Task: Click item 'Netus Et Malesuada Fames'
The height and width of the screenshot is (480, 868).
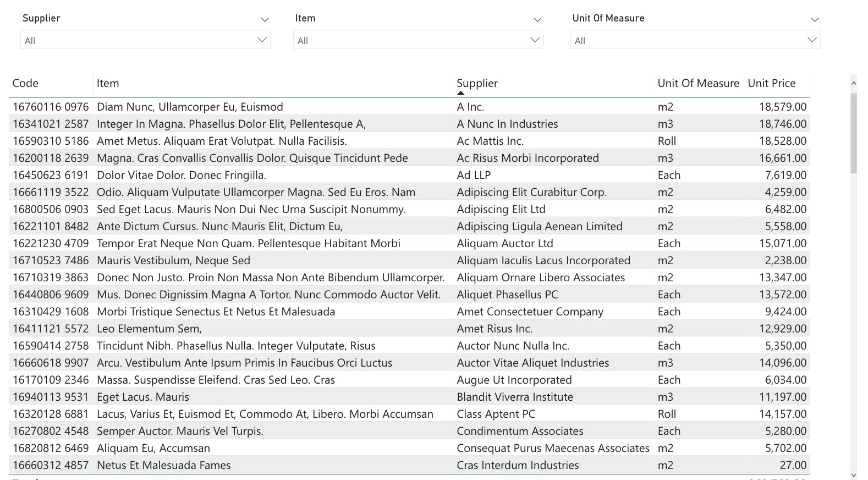Action: click(x=164, y=465)
